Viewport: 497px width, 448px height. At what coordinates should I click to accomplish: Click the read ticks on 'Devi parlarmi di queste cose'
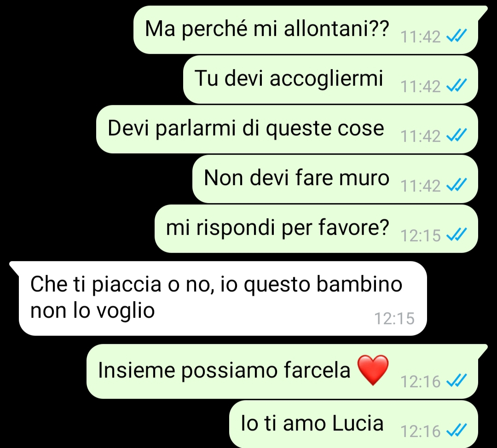point(457,135)
